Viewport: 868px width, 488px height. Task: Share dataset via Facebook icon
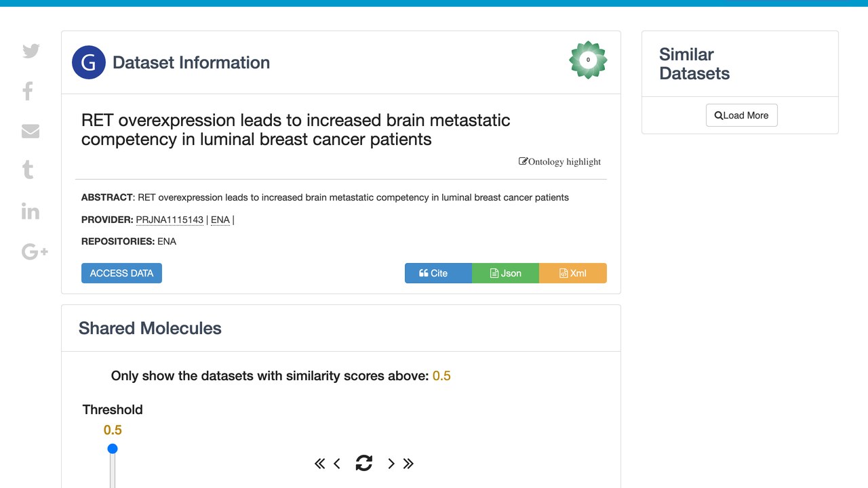28,91
